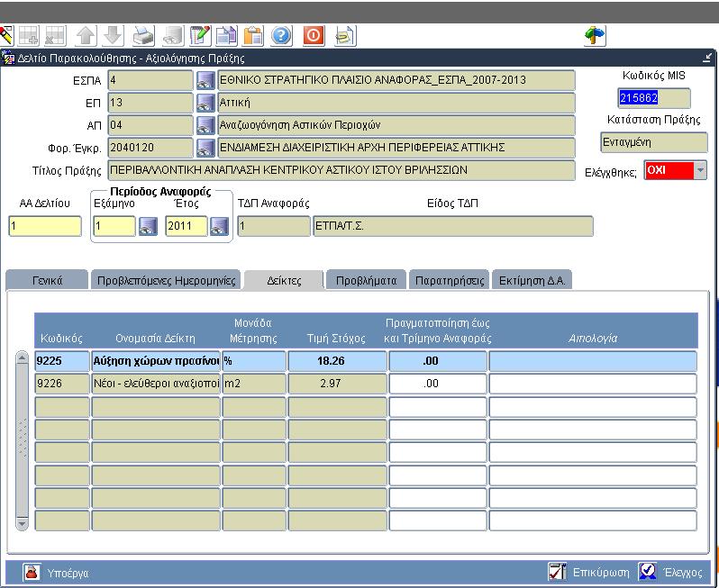Screen dimensions: 719x588
Task: Switch to the Γενικά tab
Action: [x=47, y=280]
